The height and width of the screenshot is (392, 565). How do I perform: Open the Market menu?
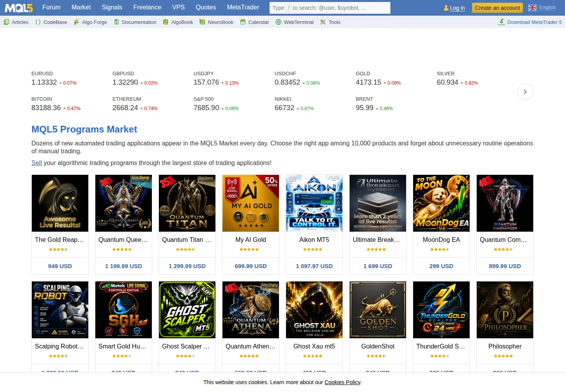point(81,7)
